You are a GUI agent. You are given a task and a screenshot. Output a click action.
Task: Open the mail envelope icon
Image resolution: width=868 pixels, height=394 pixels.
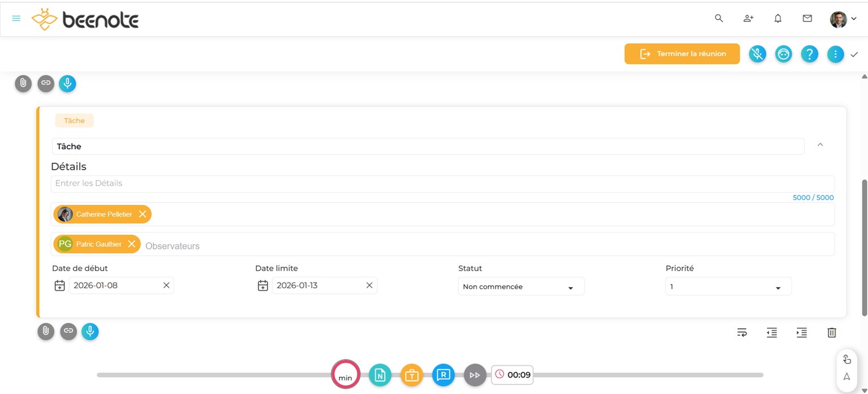pos(807,19)
